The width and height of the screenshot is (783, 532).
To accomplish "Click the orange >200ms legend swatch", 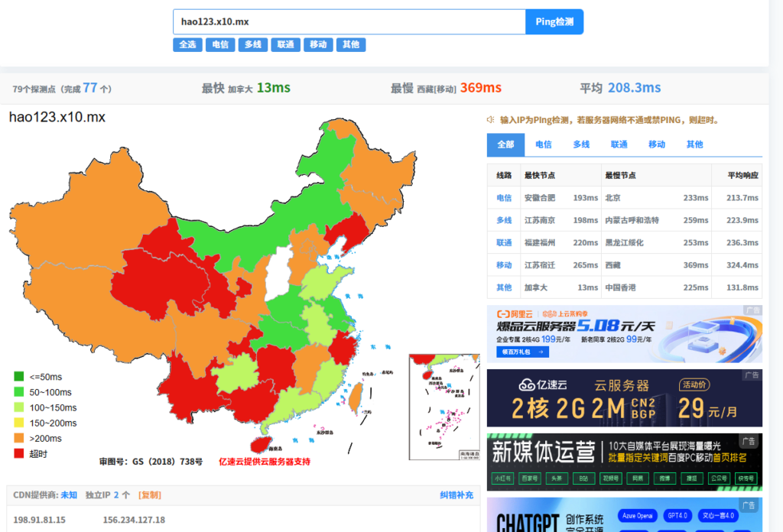I will click(19, 439).
